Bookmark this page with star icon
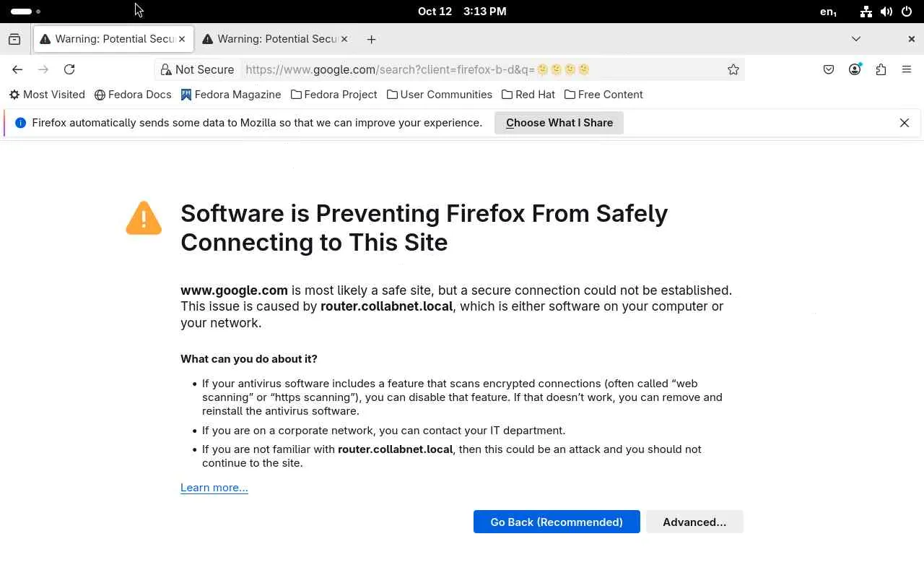The width and height of the screenshot is (924, 578). click(733, 69)
